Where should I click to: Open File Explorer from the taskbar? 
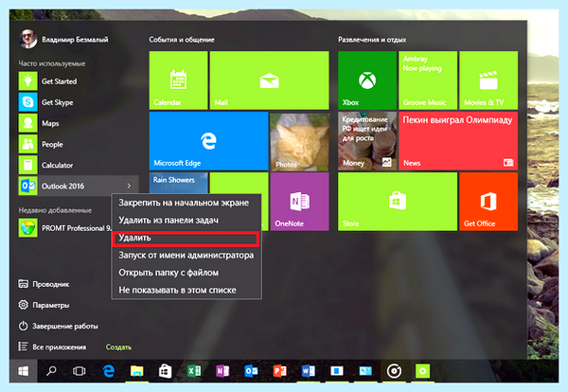pyautogui.click(x=136, y=371)
